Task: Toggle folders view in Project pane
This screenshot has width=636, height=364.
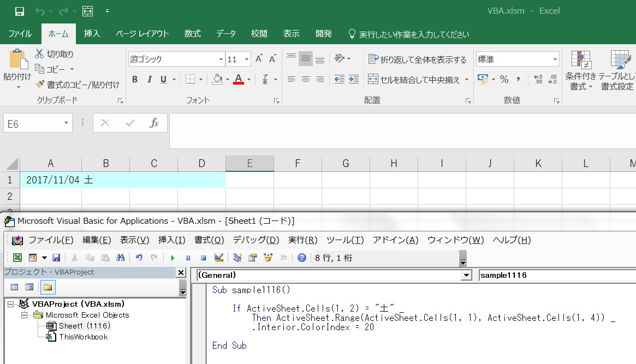Action: click(x=47, y=287)
